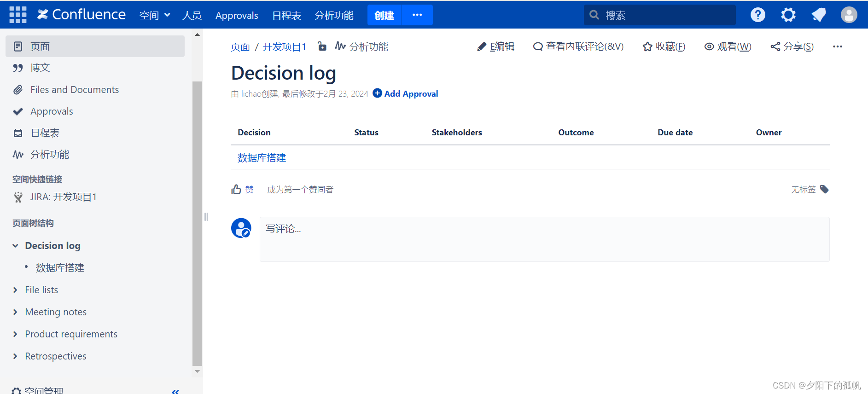The height and width of the screenshot is (394, 868).
Task: Click the 写评论 comment box
Action: click(544, 239)
